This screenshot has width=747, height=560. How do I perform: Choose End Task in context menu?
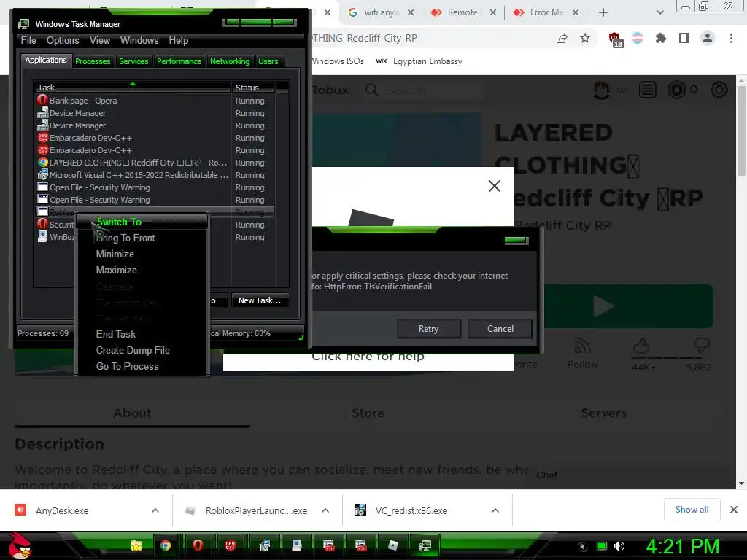pyautogui.click(x=142, y=334)
